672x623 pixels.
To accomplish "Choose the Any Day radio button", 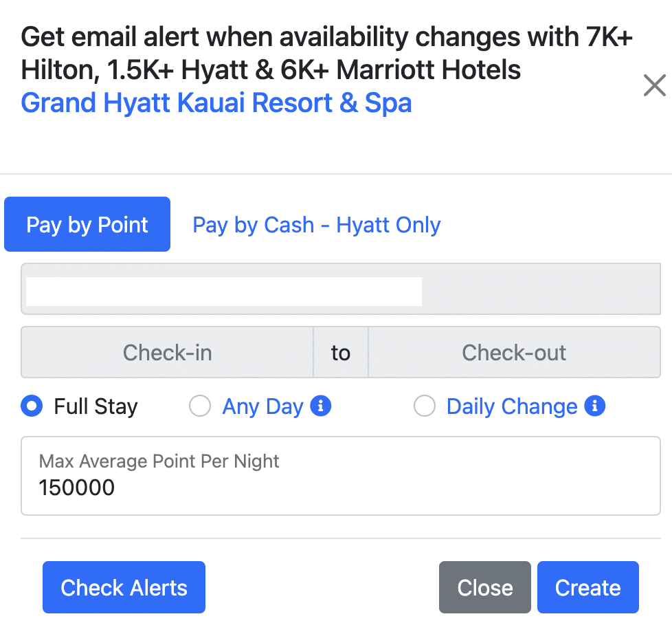I will click(x=200, y=406).
